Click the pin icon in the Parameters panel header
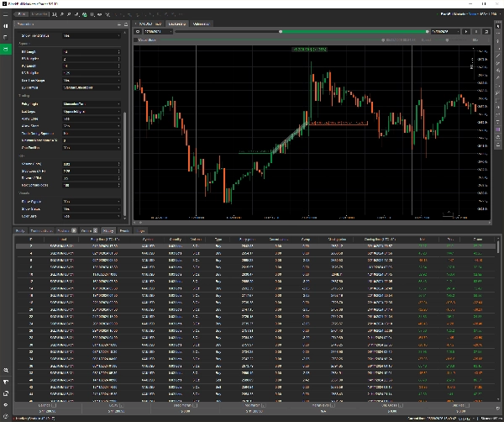 pyautogui.click(x=126, y=24)
